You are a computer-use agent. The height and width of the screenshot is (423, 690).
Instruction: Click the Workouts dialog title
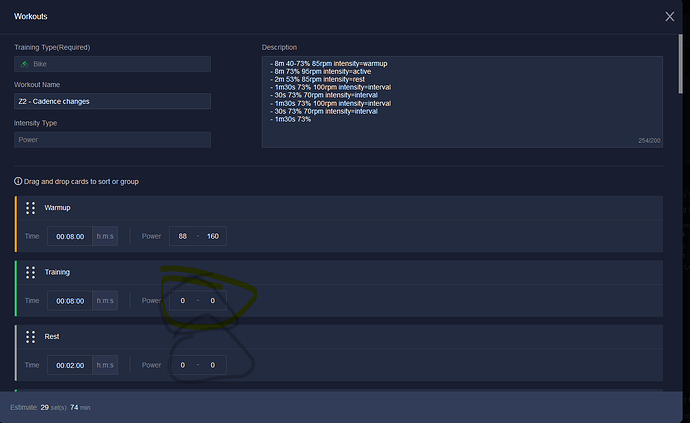coord(30,16)
